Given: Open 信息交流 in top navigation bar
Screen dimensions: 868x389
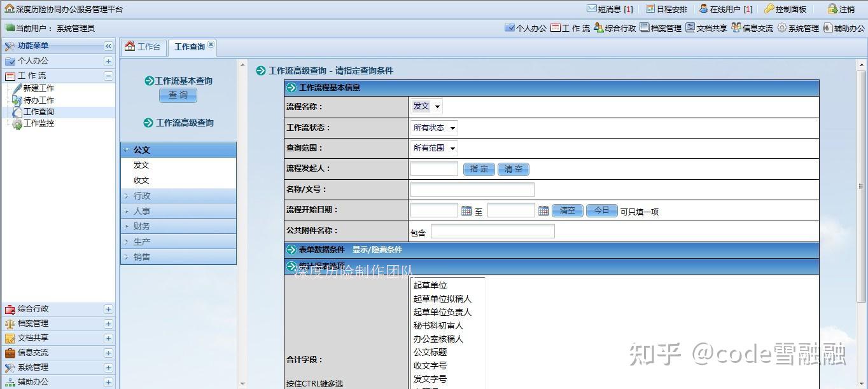Looking at the screenshot, I should 752,28.
